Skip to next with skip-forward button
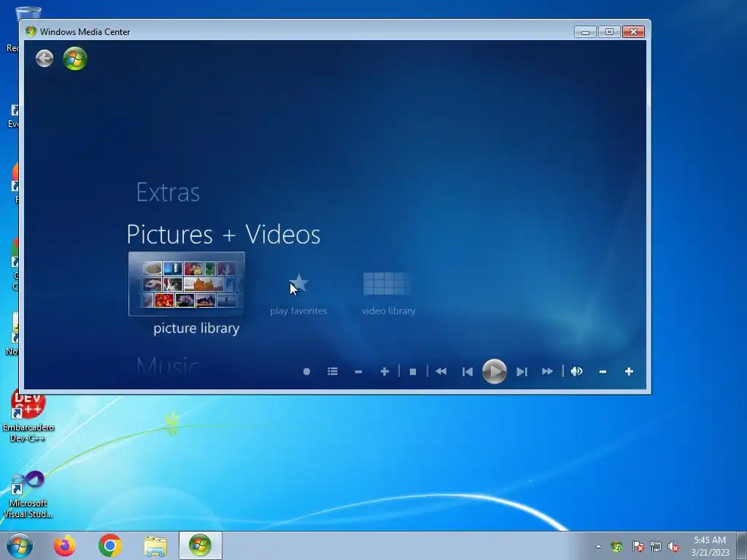The image size is (747, 560). (522, 371)
